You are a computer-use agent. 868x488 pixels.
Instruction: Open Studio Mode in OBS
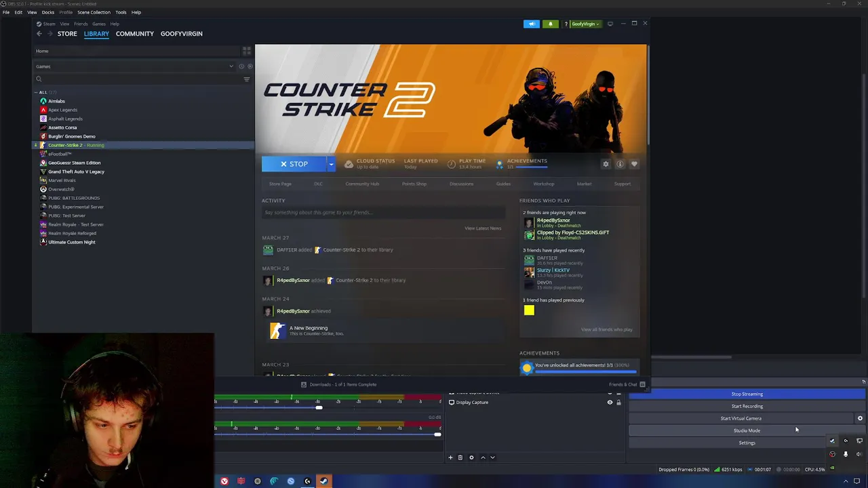point(747,430)
